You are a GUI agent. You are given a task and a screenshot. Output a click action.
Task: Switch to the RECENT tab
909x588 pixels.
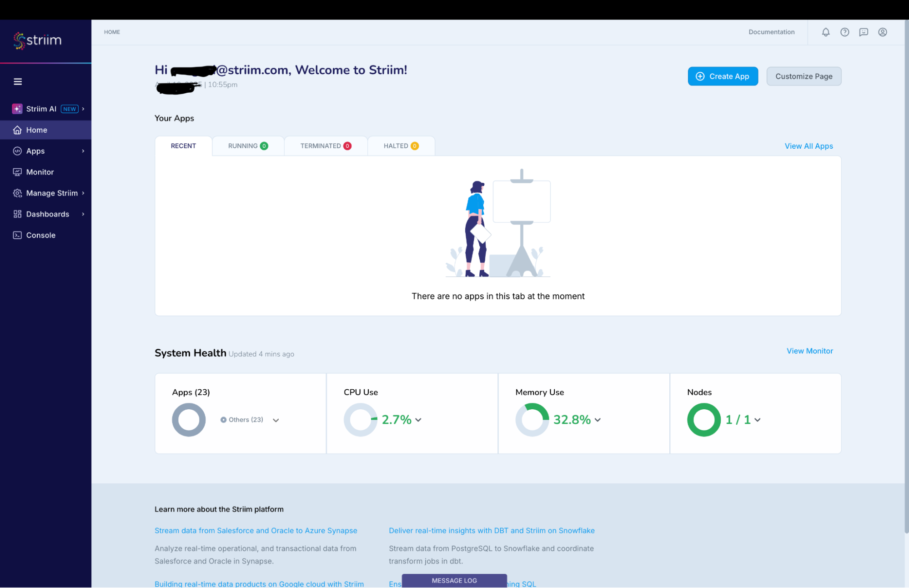183,146
